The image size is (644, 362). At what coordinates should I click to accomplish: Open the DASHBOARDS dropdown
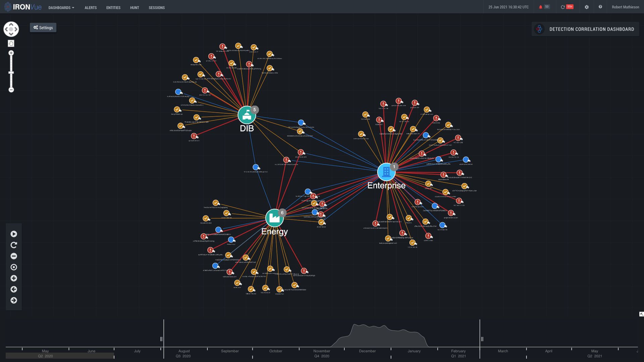point(61,7)
